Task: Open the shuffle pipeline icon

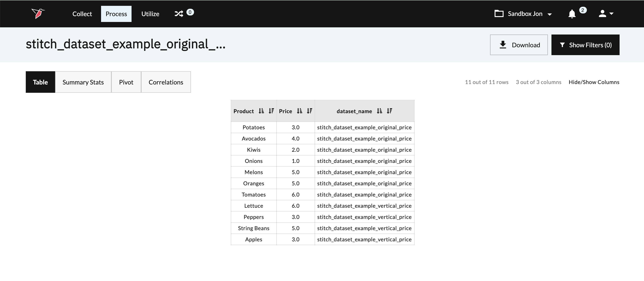Action: tap(179, 13)
